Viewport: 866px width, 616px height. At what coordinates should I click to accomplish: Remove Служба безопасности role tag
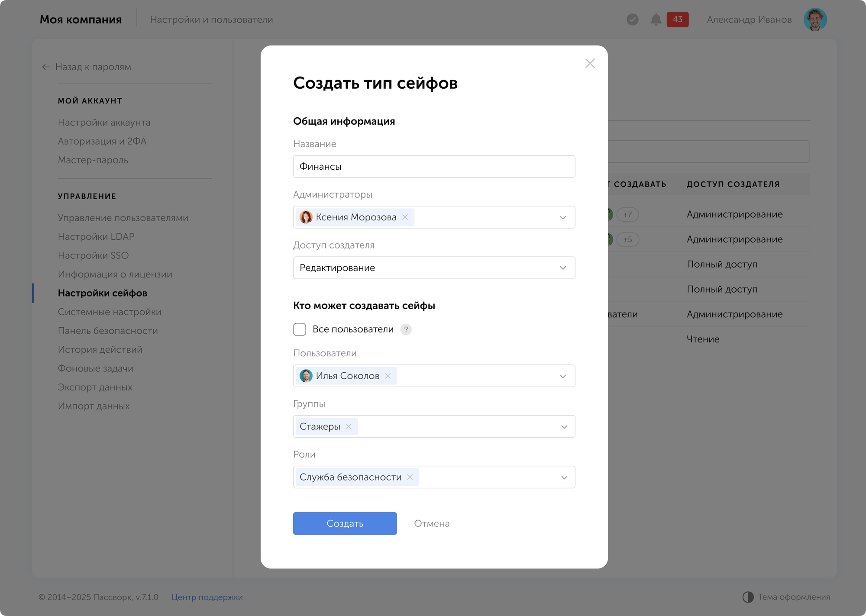410,477
